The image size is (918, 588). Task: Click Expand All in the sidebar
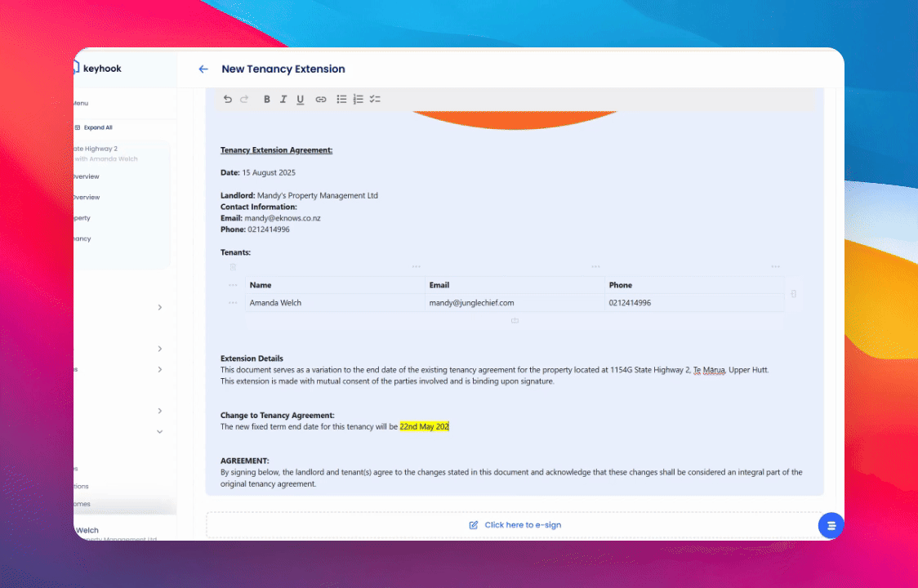coord(94,127)
